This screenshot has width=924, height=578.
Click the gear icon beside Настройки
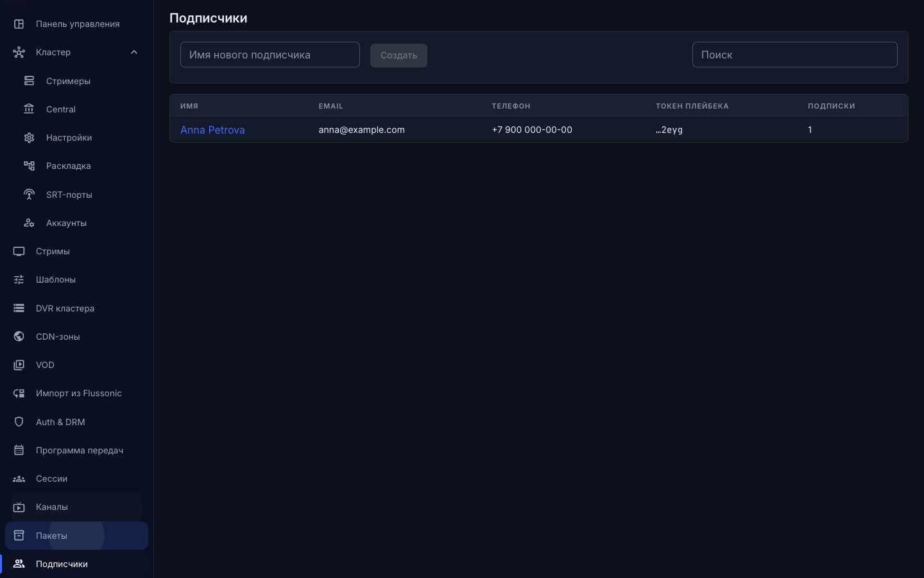click(x=30, y=137)
